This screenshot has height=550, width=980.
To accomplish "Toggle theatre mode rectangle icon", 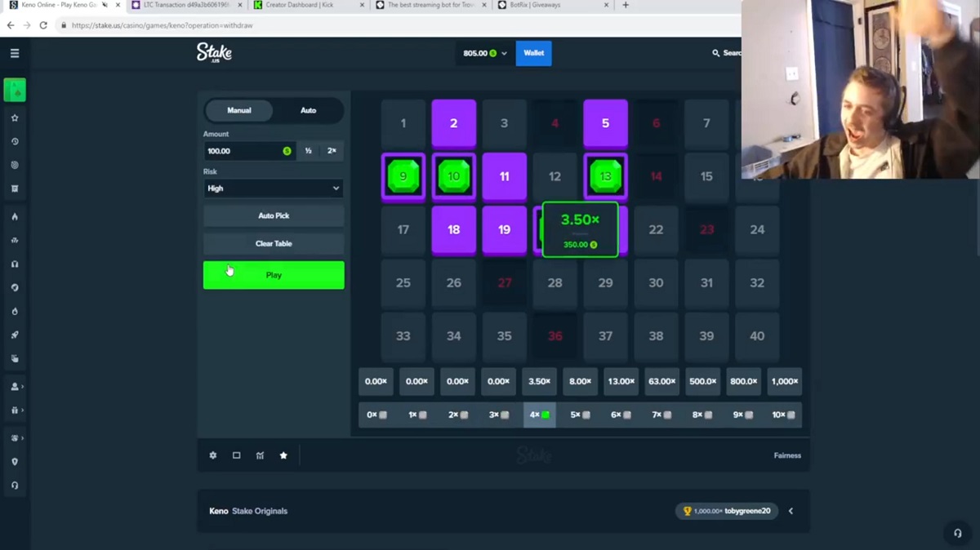I will click(x=237, y=455).
